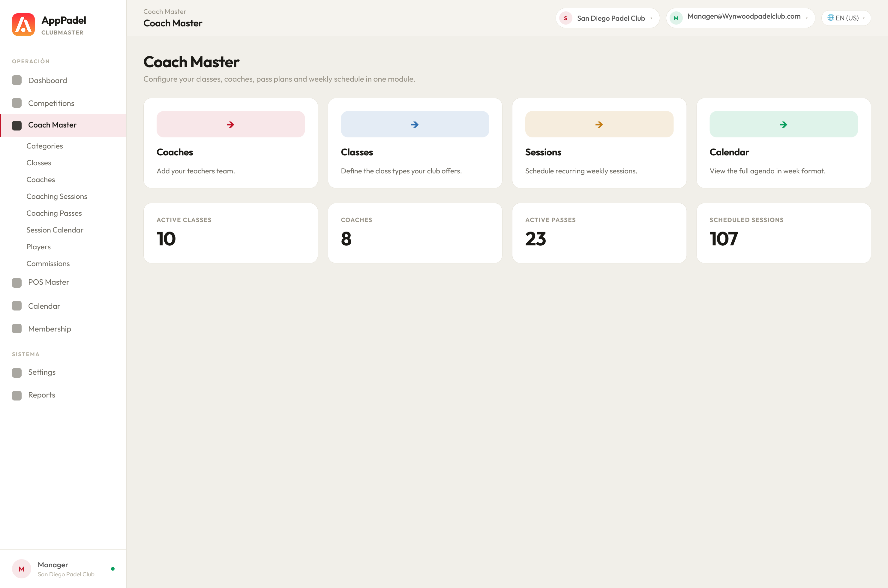
Task: Click the globe language icon
Action: [831, 18]
